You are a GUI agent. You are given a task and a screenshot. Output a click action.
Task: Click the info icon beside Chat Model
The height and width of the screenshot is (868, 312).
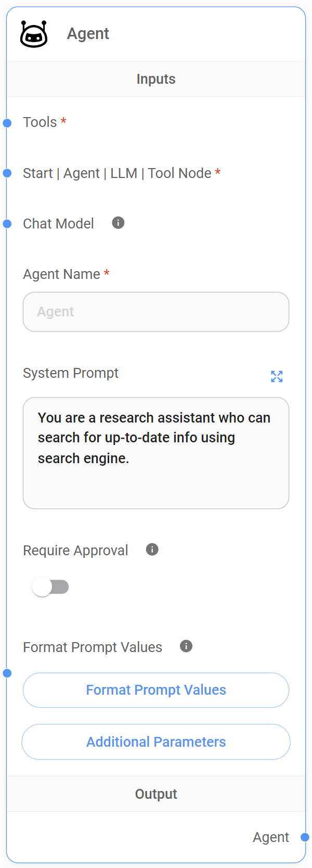click(119, 223)
